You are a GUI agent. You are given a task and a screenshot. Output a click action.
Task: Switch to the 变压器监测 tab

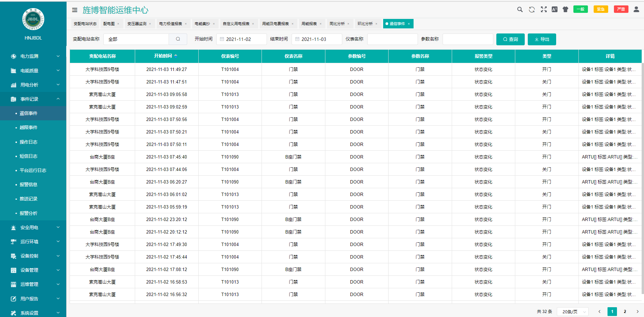[x=137, y=24]
